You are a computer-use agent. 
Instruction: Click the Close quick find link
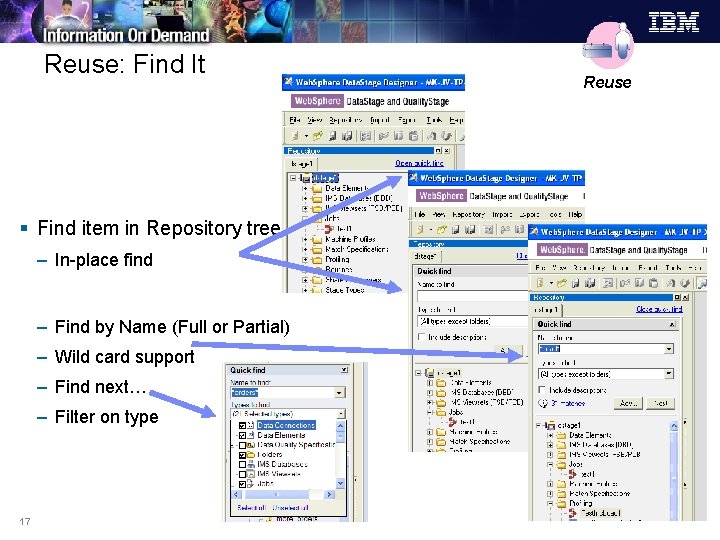[x=659, y=309]
